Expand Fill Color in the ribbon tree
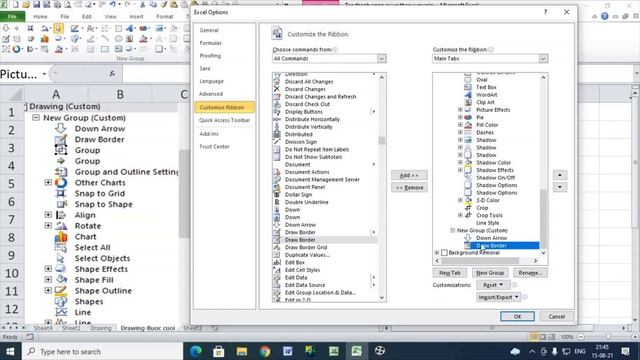Screen dimensions: 640x360 coord(460,125)
